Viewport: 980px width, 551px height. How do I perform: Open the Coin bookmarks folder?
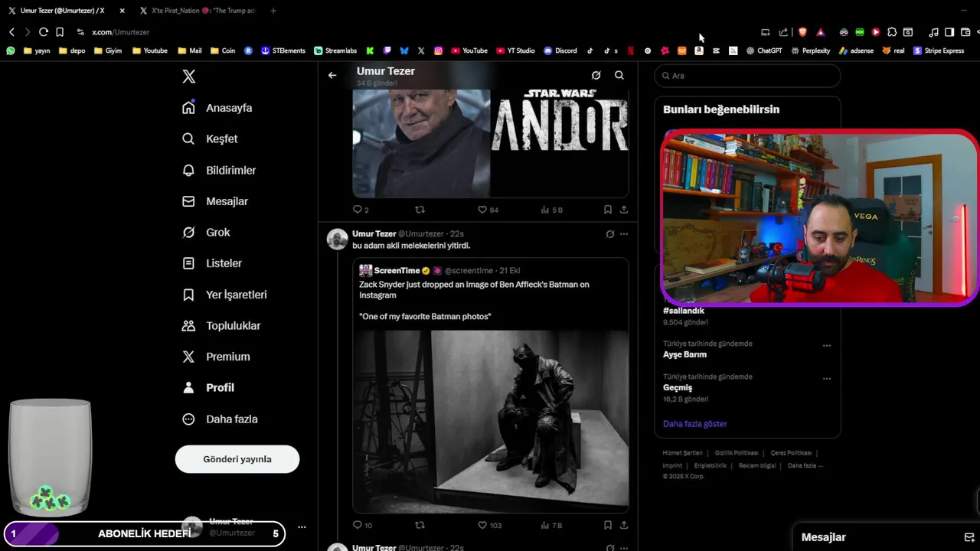[x=223, y=51]
